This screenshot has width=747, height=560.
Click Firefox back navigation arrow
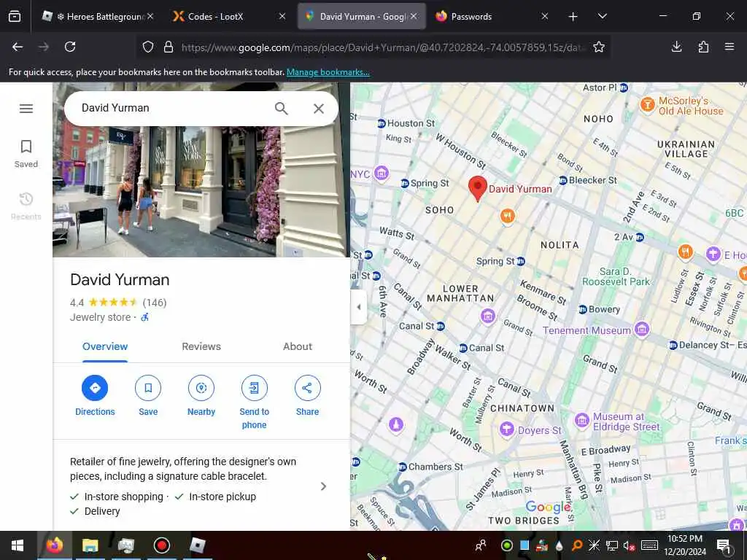click(x=18, y=47)
